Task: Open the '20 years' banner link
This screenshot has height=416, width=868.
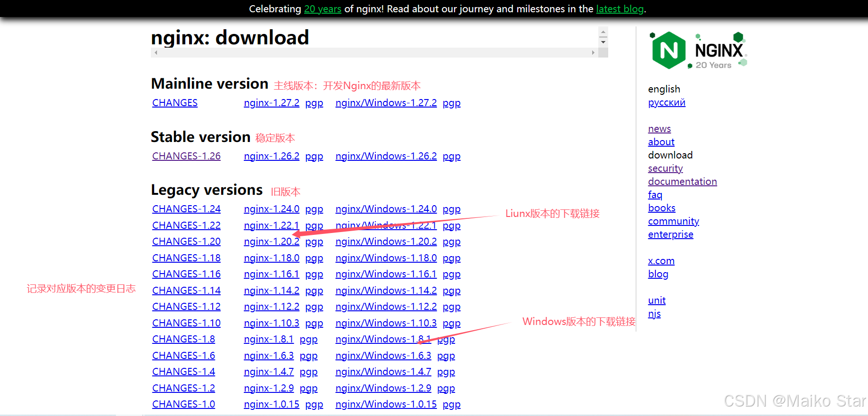Action: (322, 9)
